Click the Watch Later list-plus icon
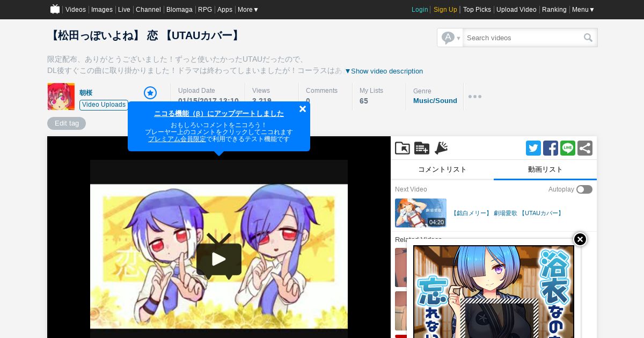This screenshot has height=338, width=644. click(422, 148)
